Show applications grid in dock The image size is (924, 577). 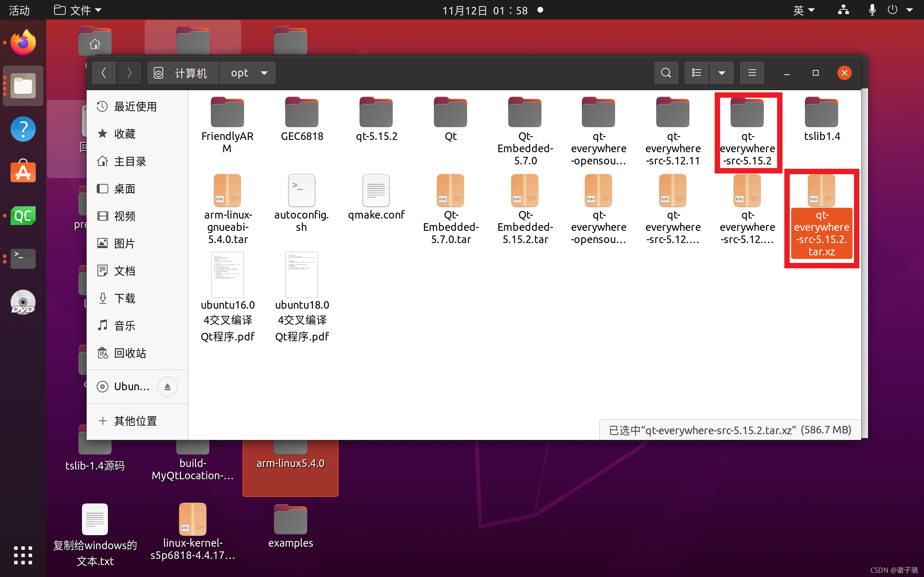pos(23,555)
